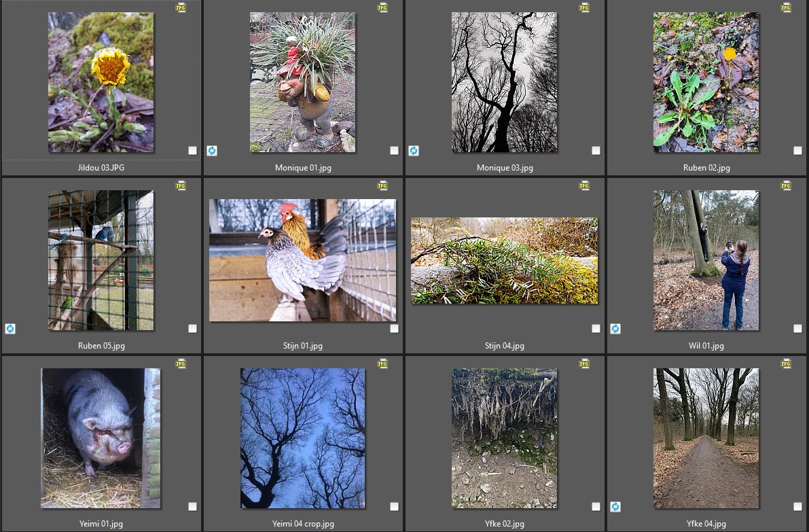The height and width of the screenshot is (532, 809).
Task: Mark the checkbox on Ruben 02.jpg
Action: tap(797, 151)
